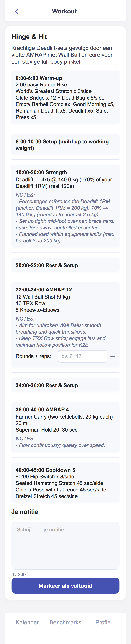Open the Kalender tab
This screenshot has height=644, width=131.
(x=27, y=622)
